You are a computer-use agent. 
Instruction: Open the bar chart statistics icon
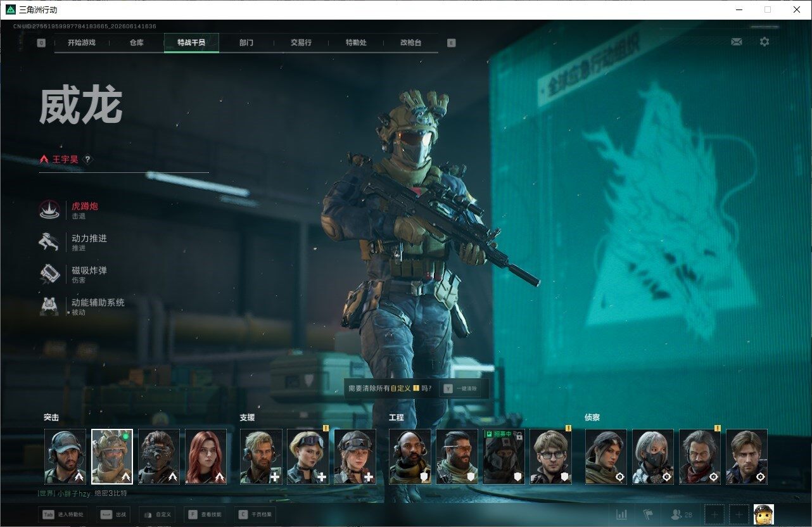(621, 515)
